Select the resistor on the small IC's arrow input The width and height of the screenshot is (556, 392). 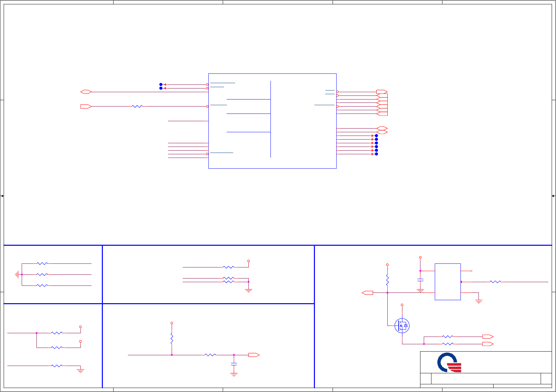point(495,282)
